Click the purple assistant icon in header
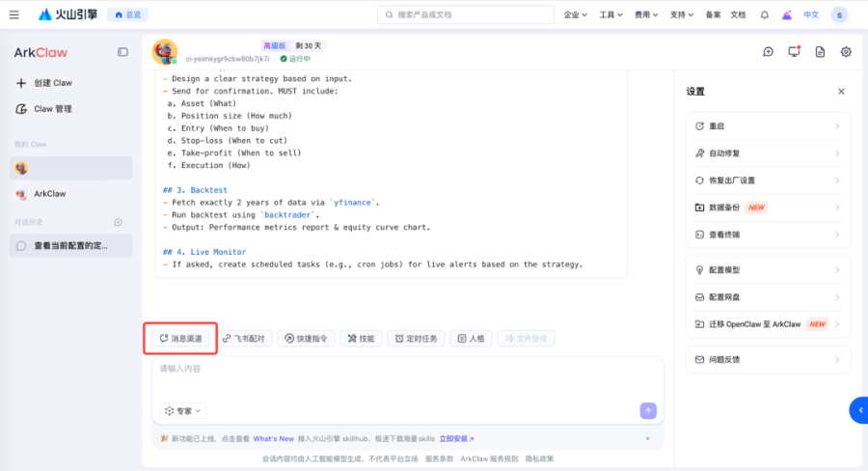Screen dimensions: 868x471 coord(787,15)
